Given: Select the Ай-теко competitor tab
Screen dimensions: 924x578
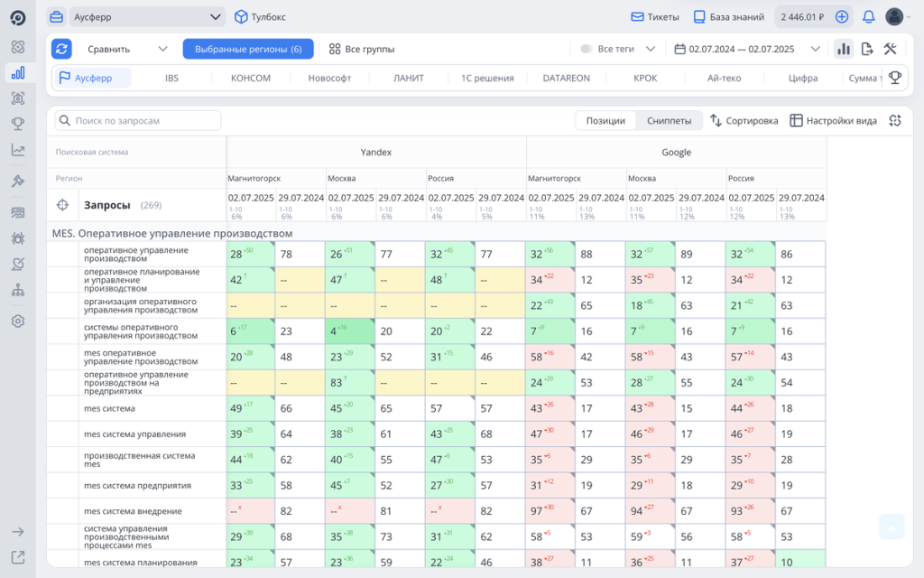Looking at the screenshot, I should click(725, 78).
